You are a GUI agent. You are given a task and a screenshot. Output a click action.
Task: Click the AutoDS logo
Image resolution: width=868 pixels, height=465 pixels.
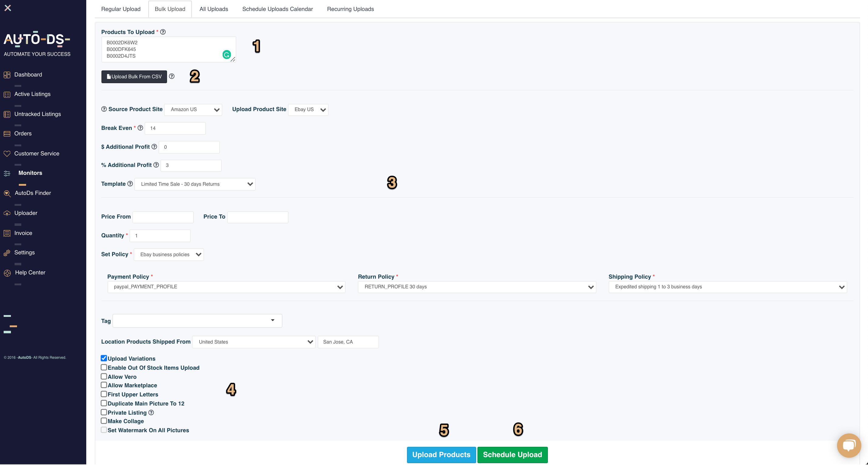37,39
